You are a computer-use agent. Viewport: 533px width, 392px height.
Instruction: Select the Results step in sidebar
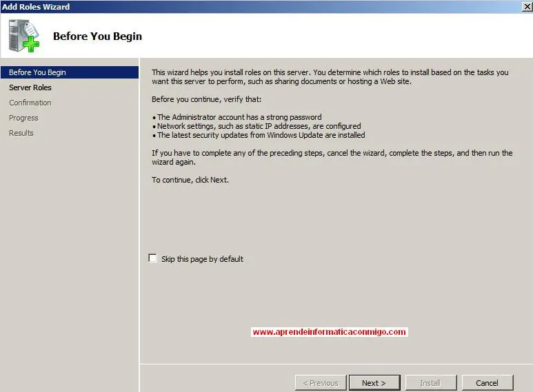point(21,133)
